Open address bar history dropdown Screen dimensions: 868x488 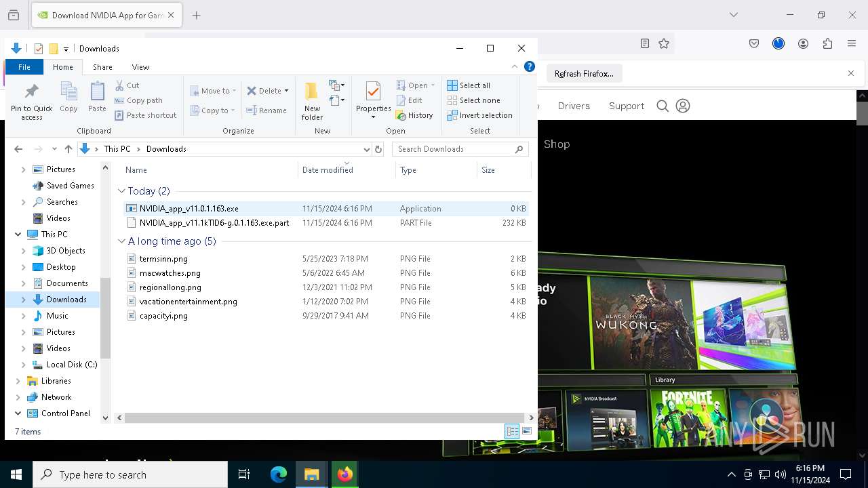367,149
